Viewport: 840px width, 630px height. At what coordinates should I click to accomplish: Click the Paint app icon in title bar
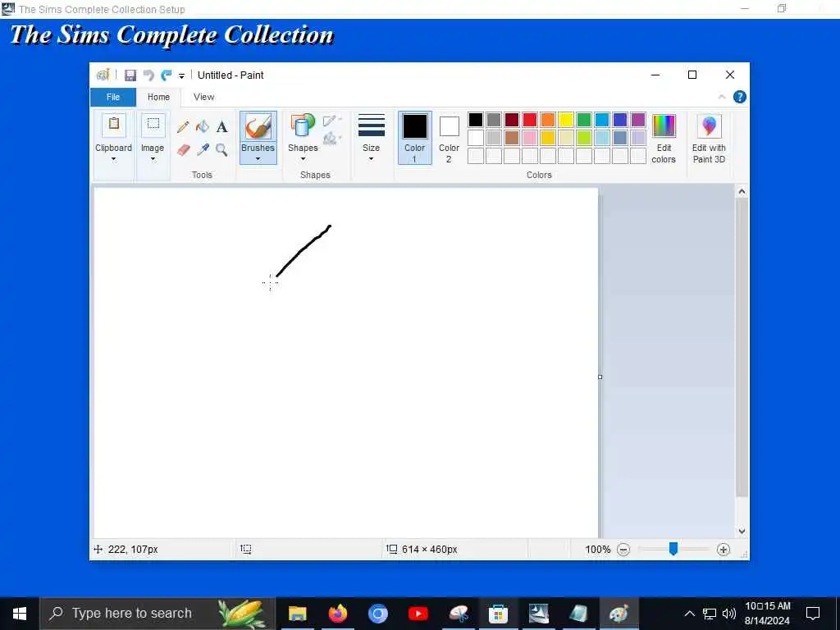103,75
